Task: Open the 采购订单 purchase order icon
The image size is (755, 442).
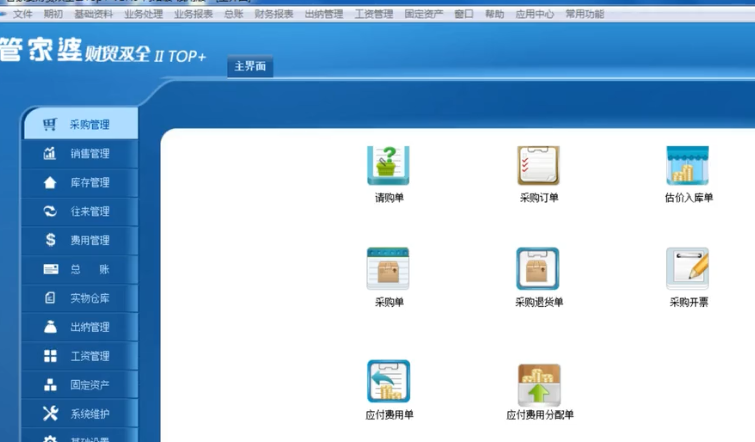Action: [x=538, y=166]
